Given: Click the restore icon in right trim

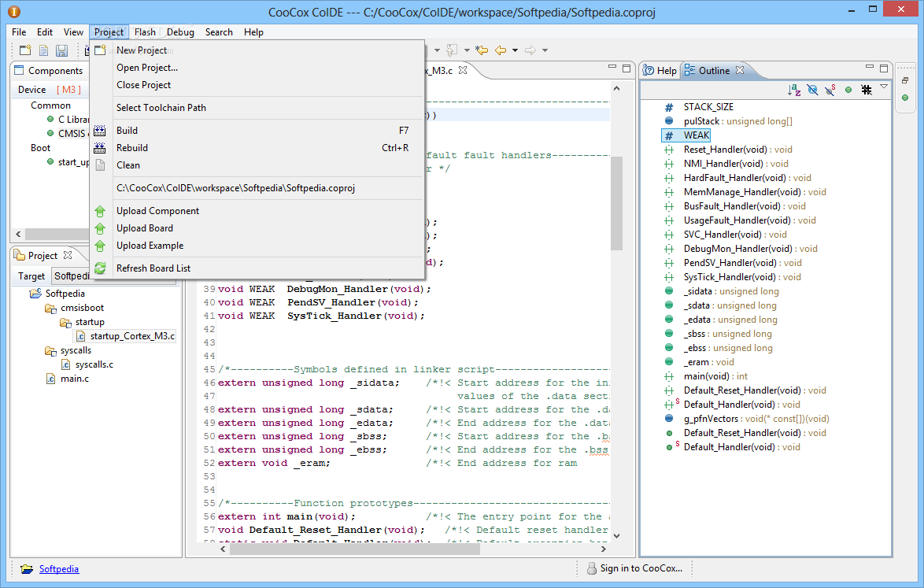Looking at the screenshot, I should [905, 80].
